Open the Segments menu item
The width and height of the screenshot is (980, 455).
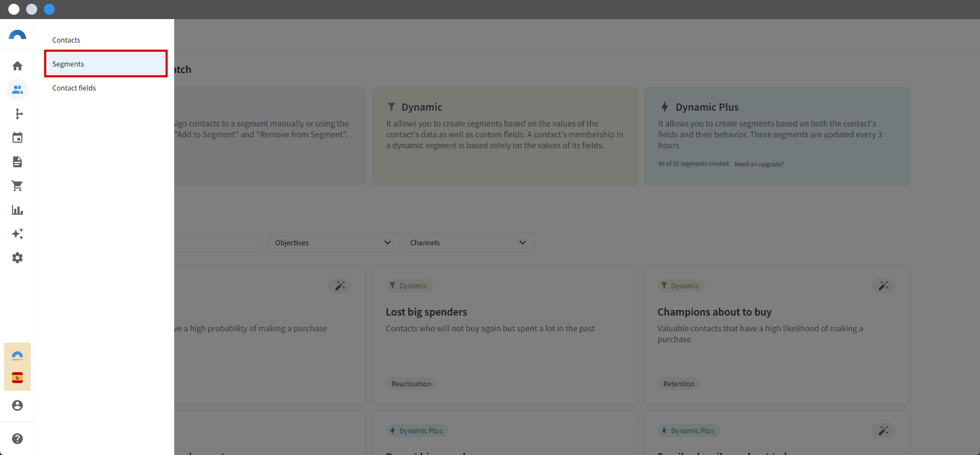[106, 64]
